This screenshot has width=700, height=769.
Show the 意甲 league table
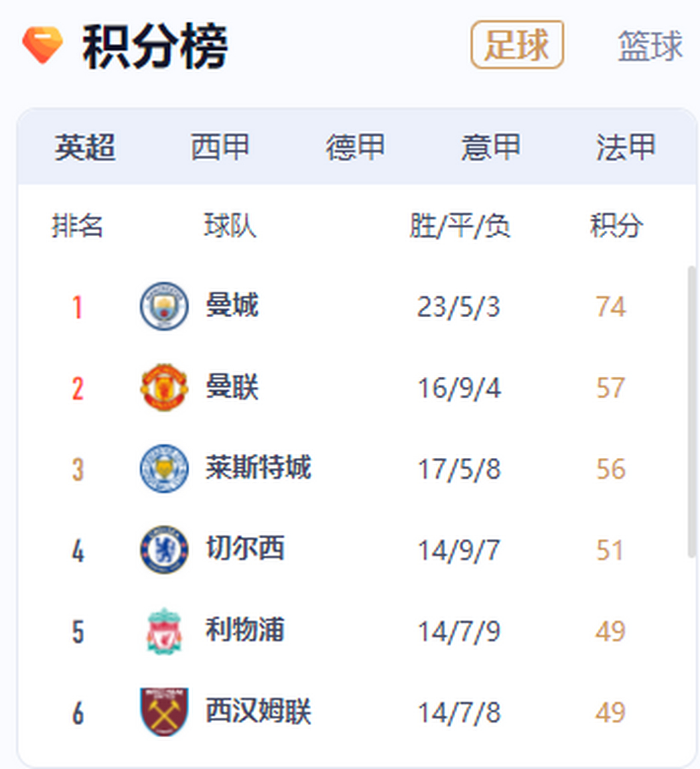coord(490,147)
